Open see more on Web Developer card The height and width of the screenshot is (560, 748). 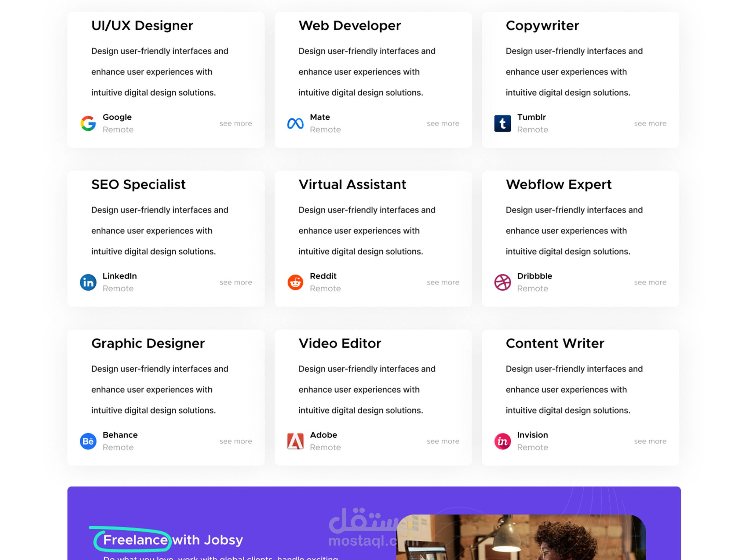click(x=443, y=123)
